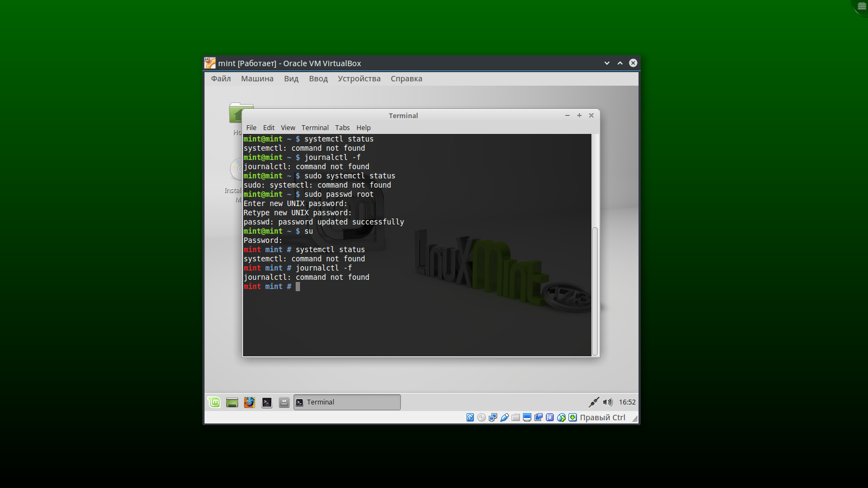
Task: Open the terminal window's File menu
Action: coord(251,128)
